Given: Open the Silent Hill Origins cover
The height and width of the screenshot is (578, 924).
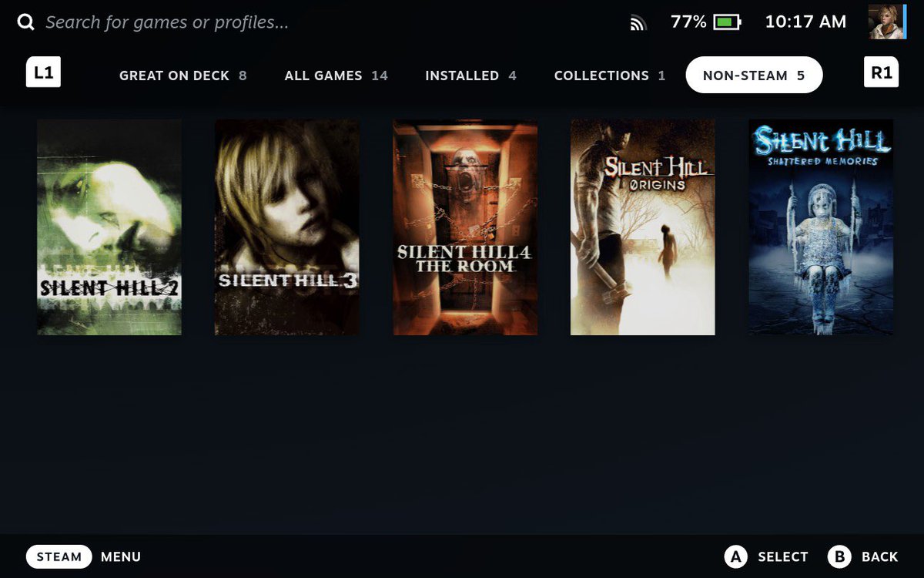Looking at the screenshot, I should 643,227.
